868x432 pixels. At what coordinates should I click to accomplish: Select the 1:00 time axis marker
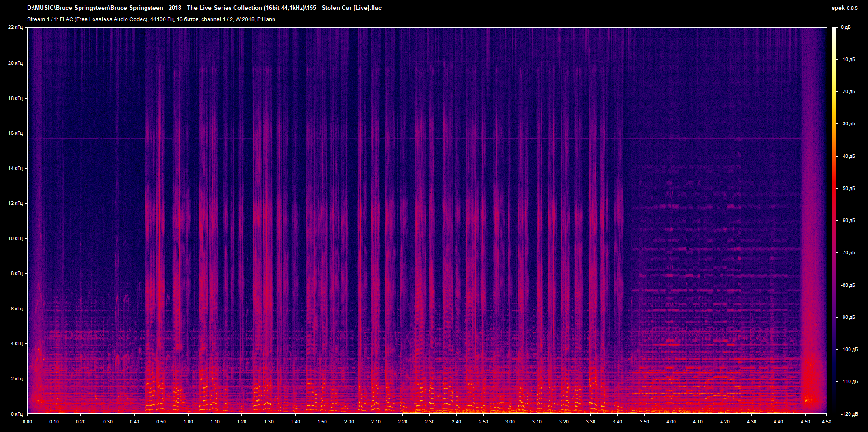(188, 422)
